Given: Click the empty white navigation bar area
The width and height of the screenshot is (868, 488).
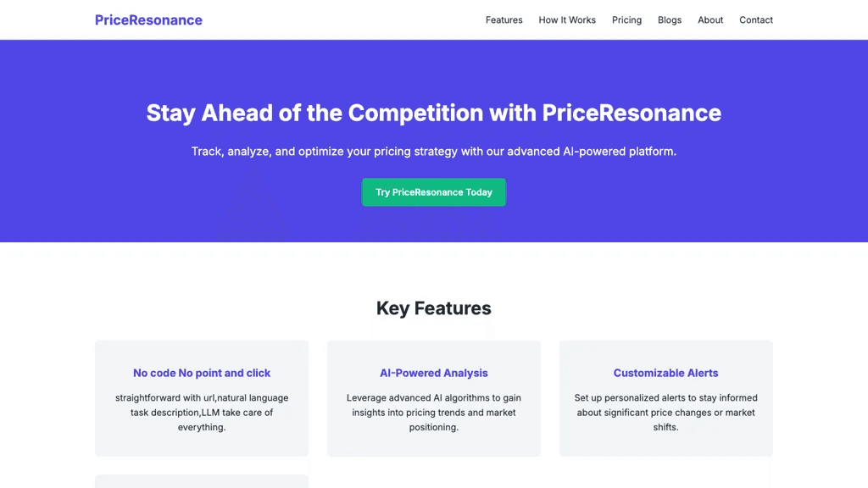Looking at the screenshot, I should tap(343, 20).
